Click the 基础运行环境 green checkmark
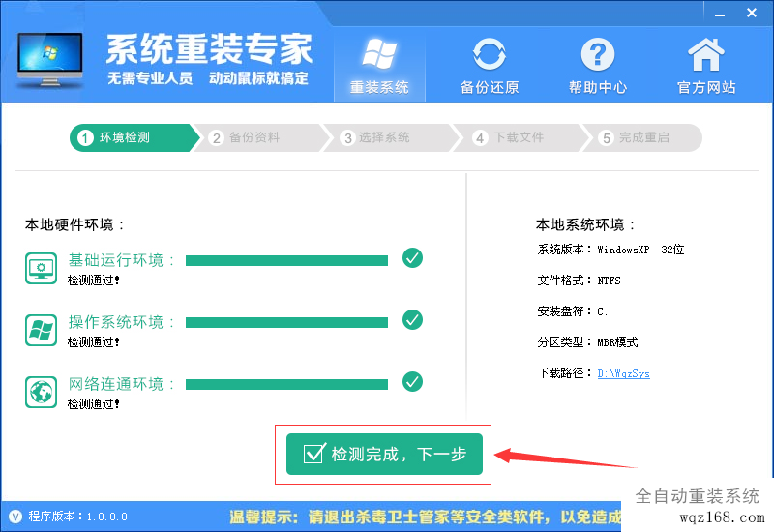 413,258
